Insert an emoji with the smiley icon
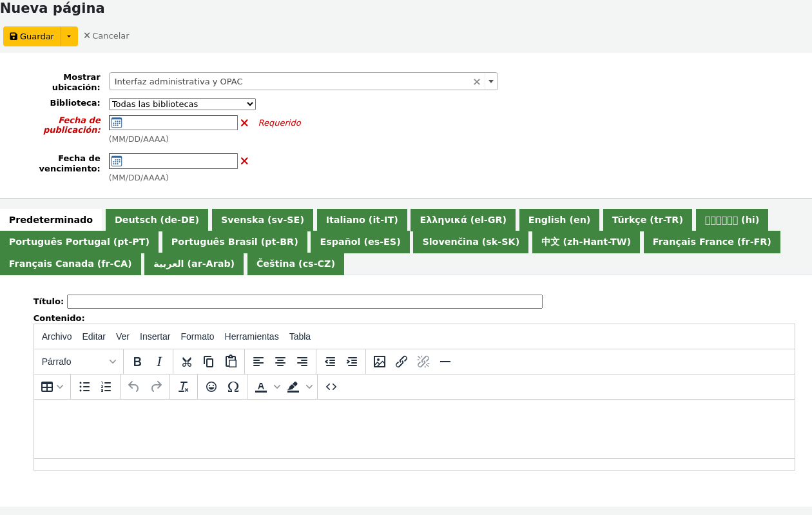 211,387
